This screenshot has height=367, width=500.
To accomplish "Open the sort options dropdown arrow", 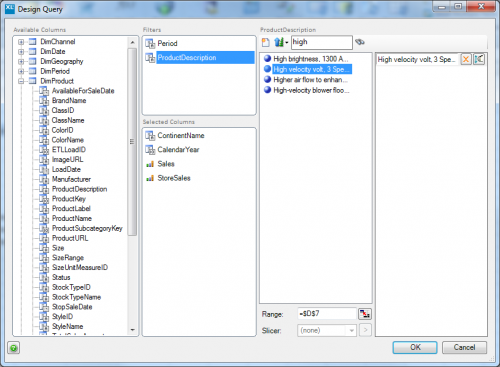I will coord(286,42).
